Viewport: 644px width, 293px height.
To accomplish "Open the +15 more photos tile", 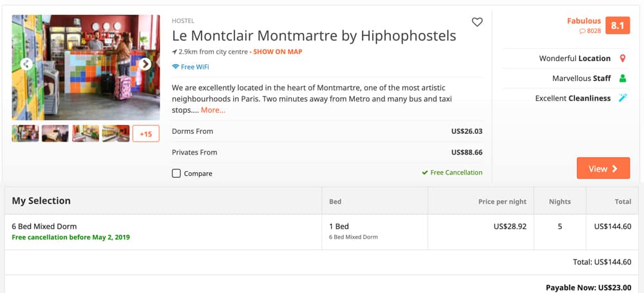I will click(146, 133).
